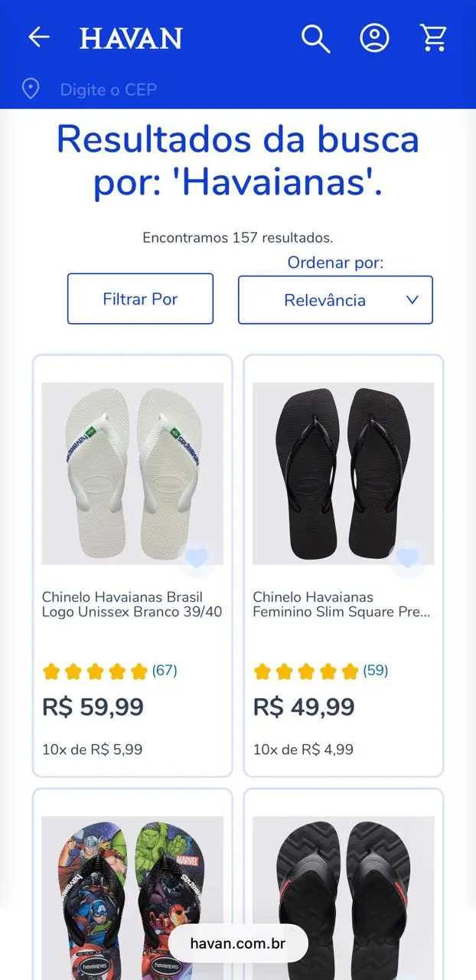Open the shopping cart icon

click(x=433, y=38)
